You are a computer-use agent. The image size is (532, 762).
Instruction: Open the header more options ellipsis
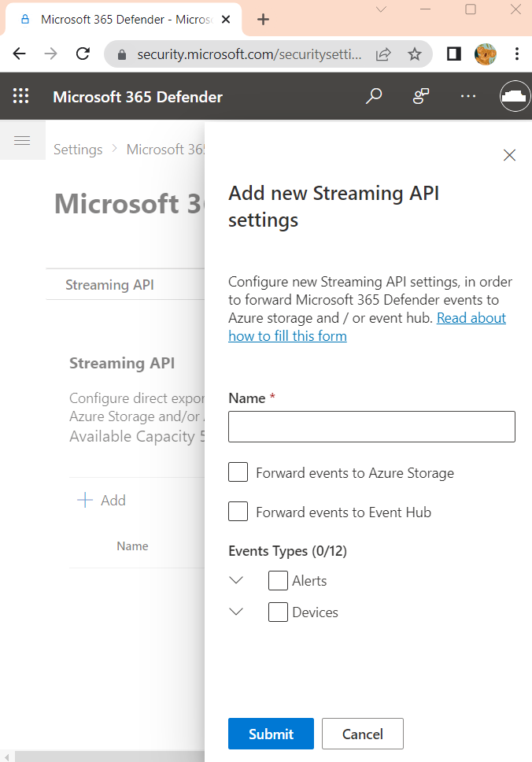(x=468, y=96)
